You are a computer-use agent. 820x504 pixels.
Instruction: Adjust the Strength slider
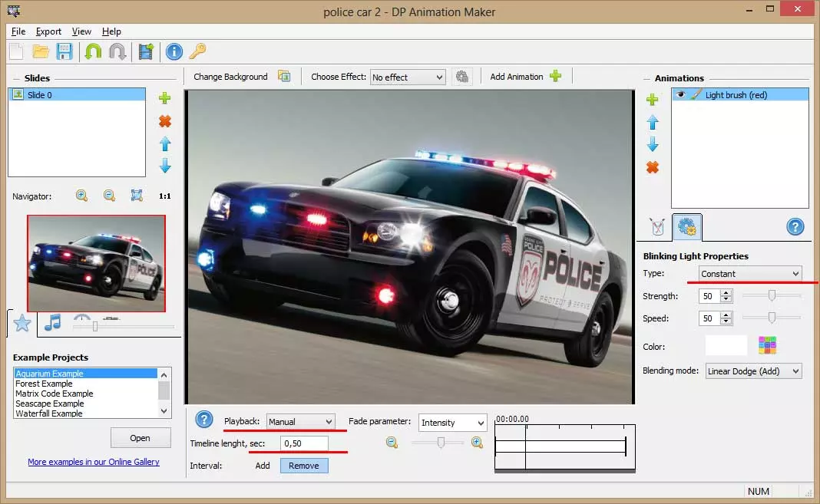[772, 295]
